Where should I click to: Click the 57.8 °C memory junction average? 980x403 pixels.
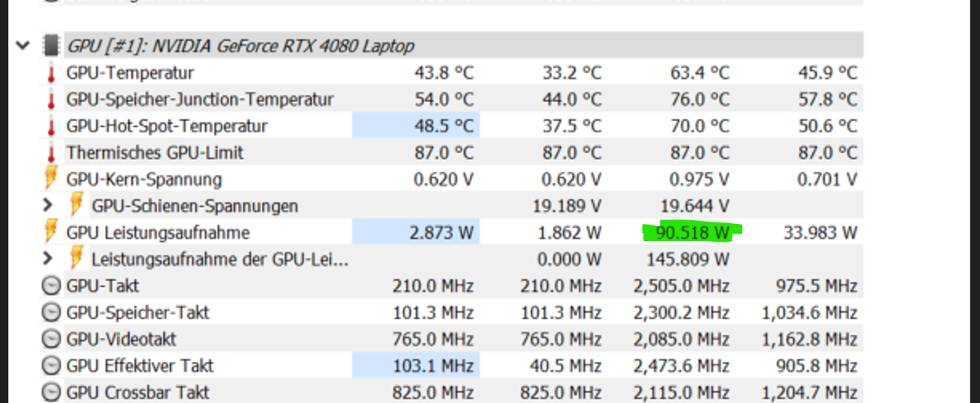point(828,99)
